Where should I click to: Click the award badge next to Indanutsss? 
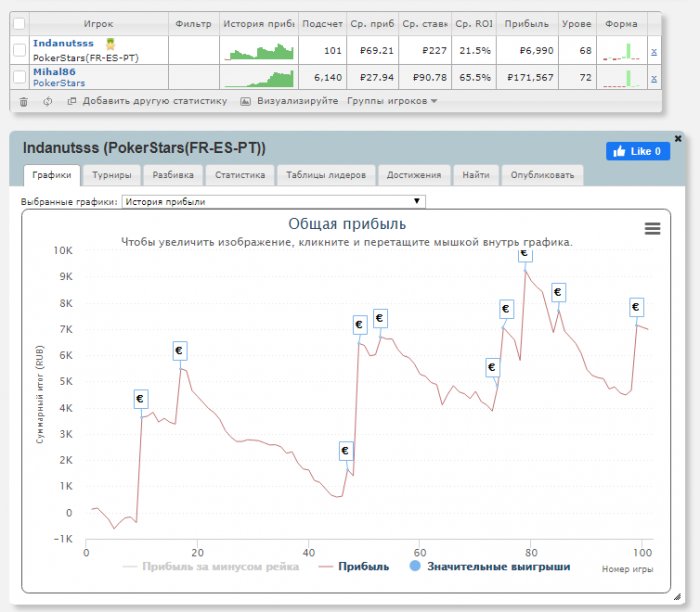click(x=110, y=44)
